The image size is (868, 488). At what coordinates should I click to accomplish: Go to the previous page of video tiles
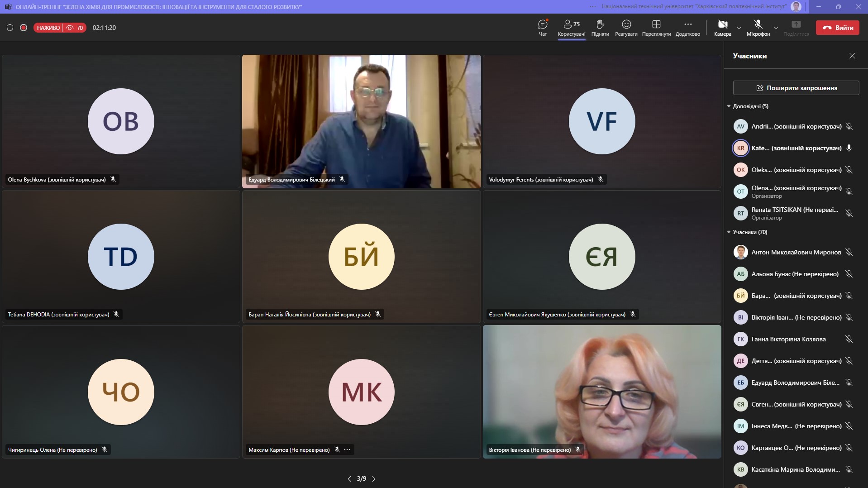pyautogui.click(x=349, y=478)
